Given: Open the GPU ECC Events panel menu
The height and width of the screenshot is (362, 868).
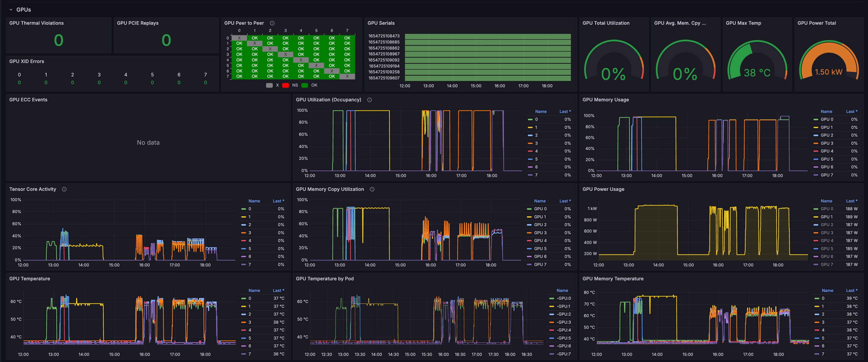Looking at the screenshot, I should pyautogui.click(x=28, y=100).
